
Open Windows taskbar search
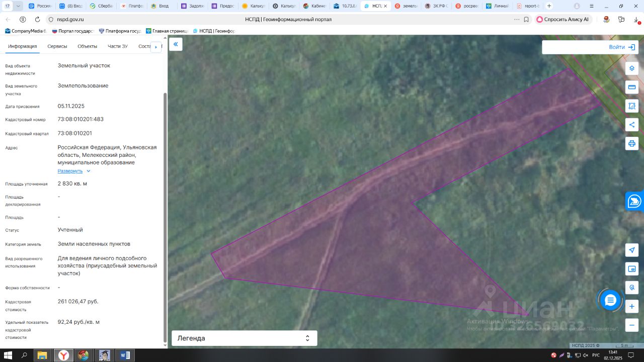[24, 355]
